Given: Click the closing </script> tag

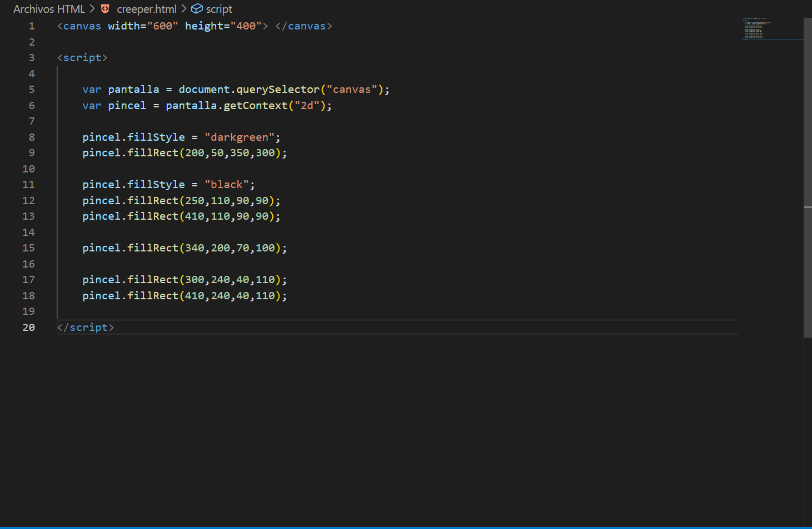Looking at the screenshot, I should (86, 328).
